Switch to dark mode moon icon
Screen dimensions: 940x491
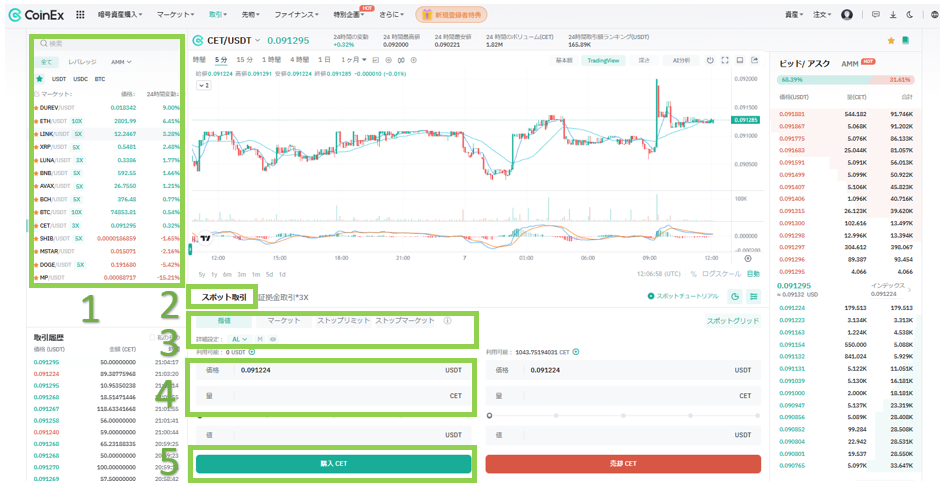pos(910,14)
